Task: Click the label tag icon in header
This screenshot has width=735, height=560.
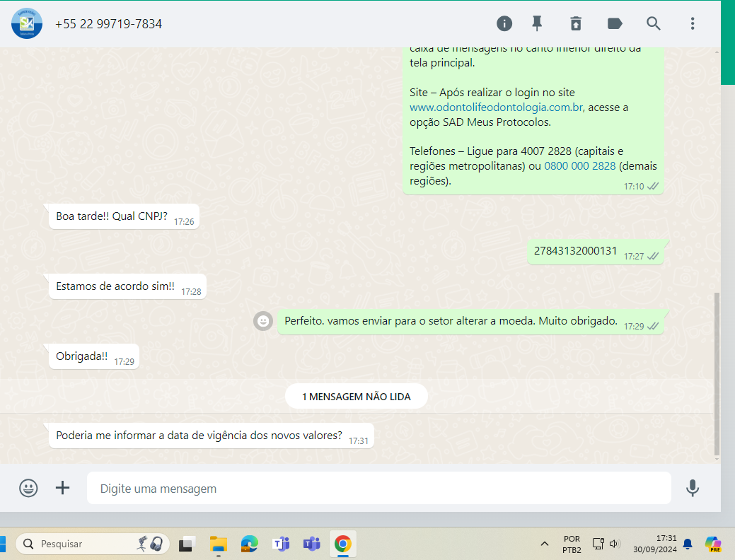Action: (x=615, y=23)
